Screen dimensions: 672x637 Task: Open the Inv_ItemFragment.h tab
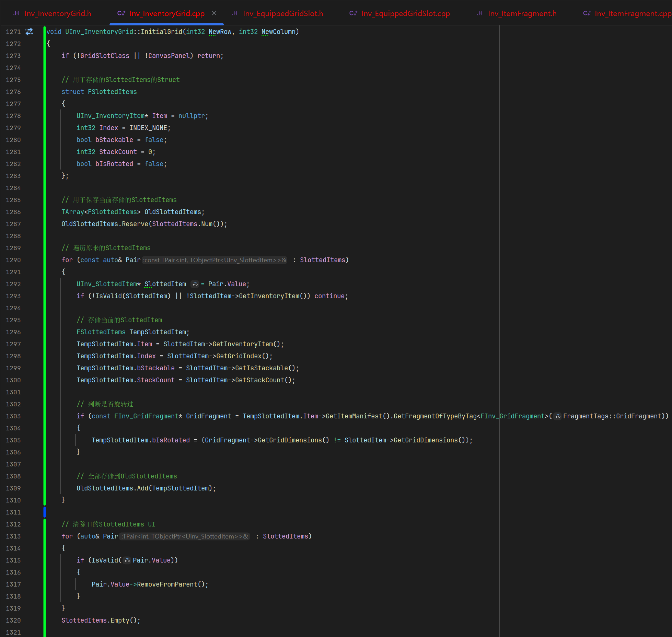522,13
